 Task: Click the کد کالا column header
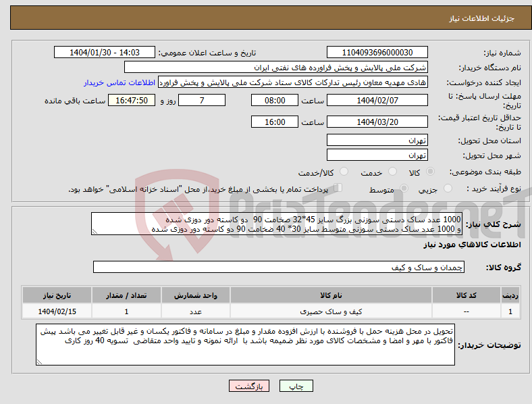(467, 295)
